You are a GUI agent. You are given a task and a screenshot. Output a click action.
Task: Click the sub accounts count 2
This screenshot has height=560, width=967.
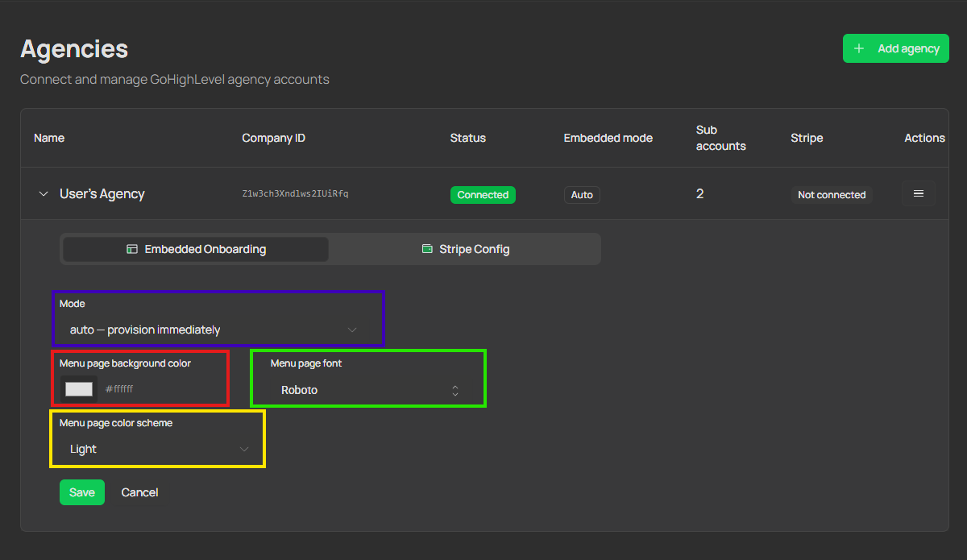pyautogui.click(x=699, y=194)
